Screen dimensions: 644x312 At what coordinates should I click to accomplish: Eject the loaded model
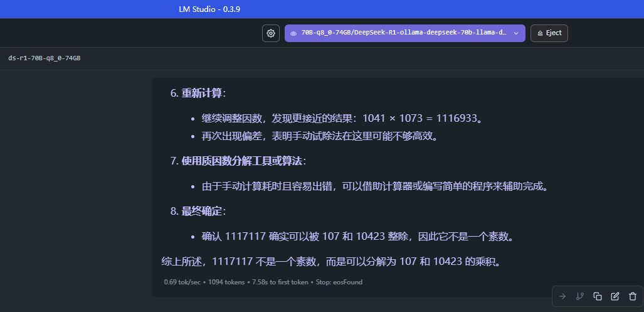[x=549, y=33]
